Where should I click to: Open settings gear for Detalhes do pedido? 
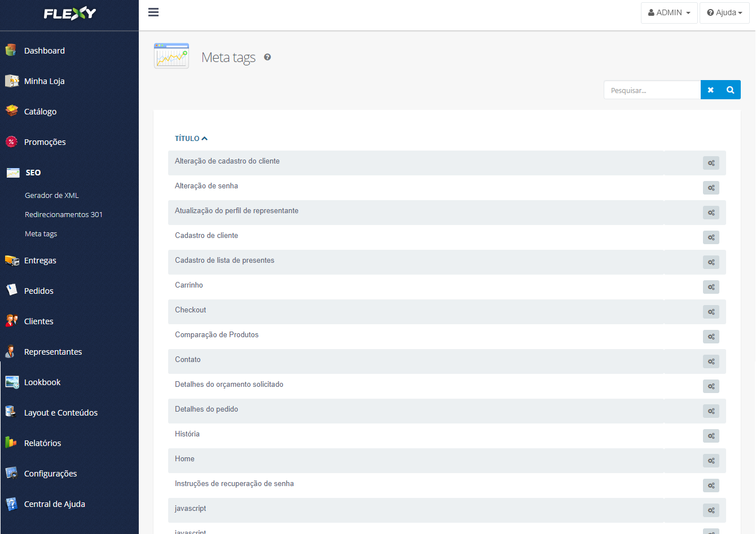tap(711, 411)
